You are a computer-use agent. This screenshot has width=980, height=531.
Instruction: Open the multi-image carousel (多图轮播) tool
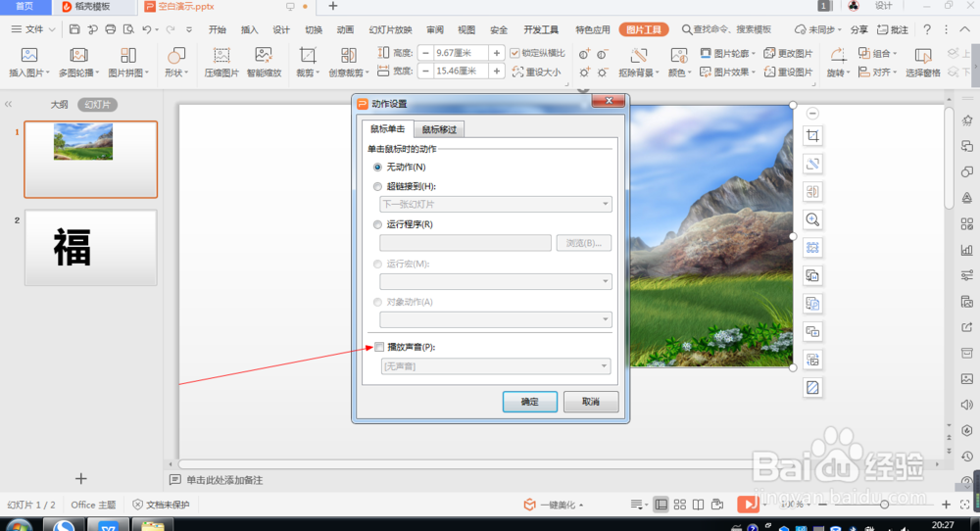click(78, 56)
